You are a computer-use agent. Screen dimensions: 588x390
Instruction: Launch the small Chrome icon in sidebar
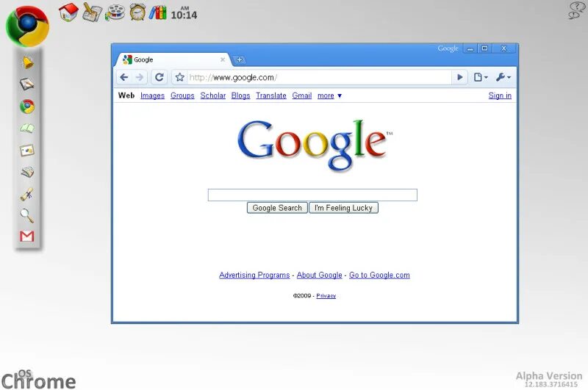pos(27,106)
